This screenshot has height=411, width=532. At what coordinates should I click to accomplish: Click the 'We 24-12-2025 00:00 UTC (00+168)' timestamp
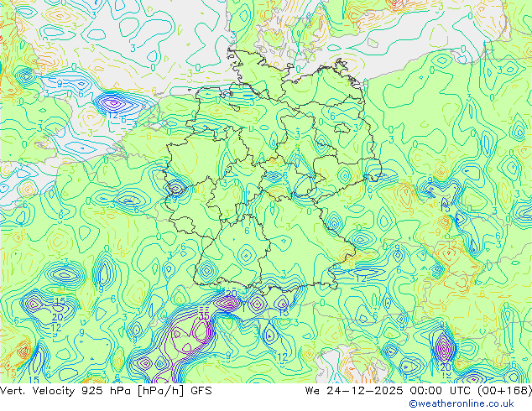[x=419, y=391]
